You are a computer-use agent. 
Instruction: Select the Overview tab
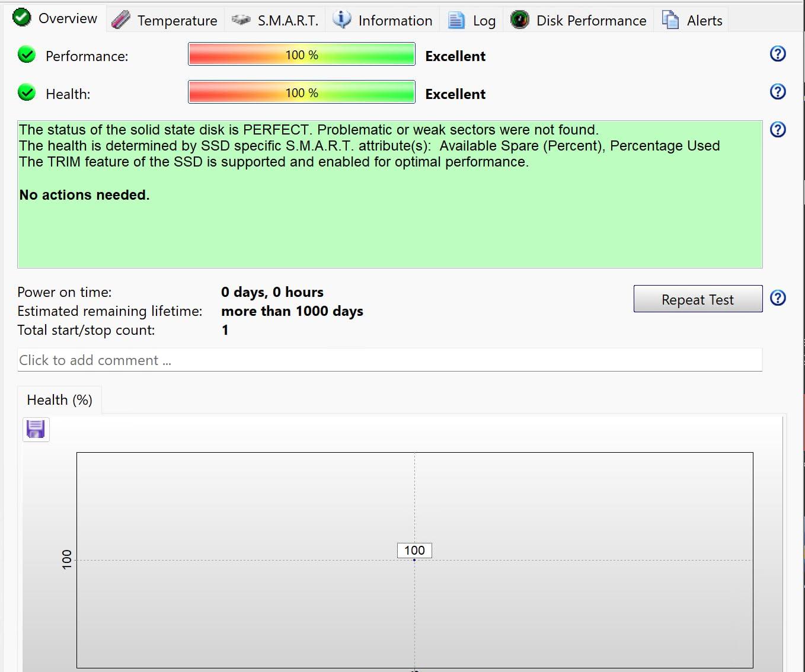(56, 18)
